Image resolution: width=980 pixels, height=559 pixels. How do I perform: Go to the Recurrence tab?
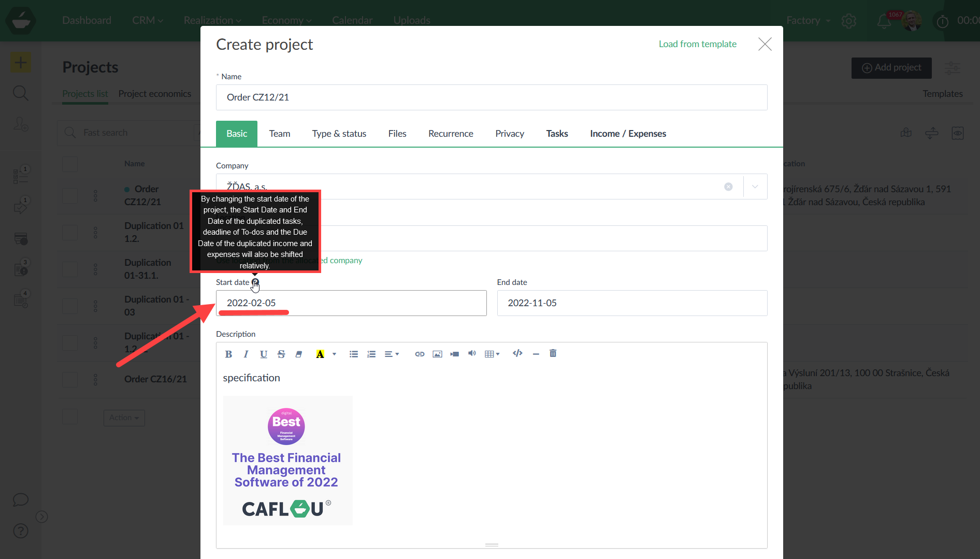tap(451, 134)
